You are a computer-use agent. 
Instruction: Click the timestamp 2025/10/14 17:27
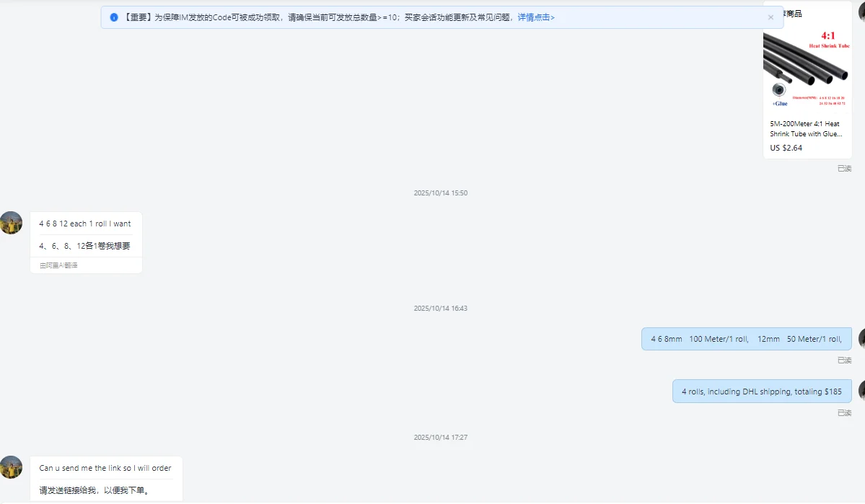tap(441, 437)
